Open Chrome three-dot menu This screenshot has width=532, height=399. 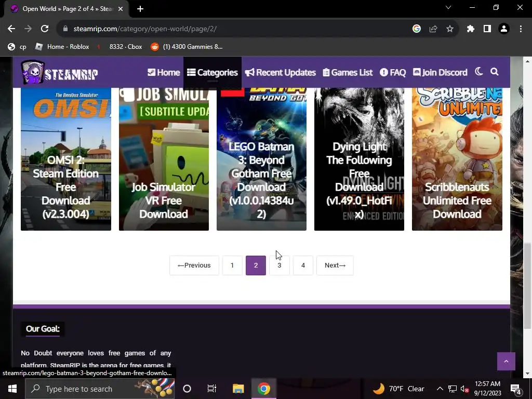tap(521, 29)
